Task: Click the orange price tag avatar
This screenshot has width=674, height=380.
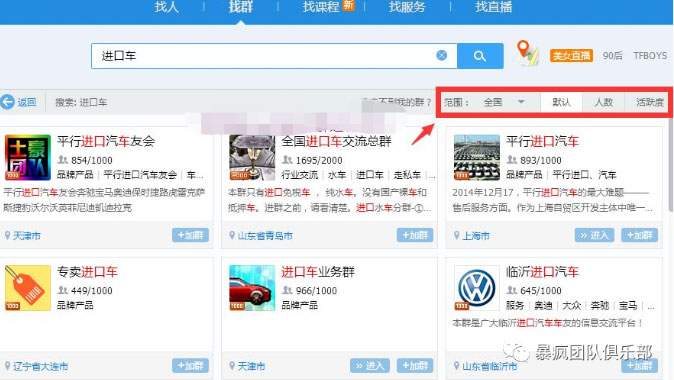Action: (x=28, y=288)
